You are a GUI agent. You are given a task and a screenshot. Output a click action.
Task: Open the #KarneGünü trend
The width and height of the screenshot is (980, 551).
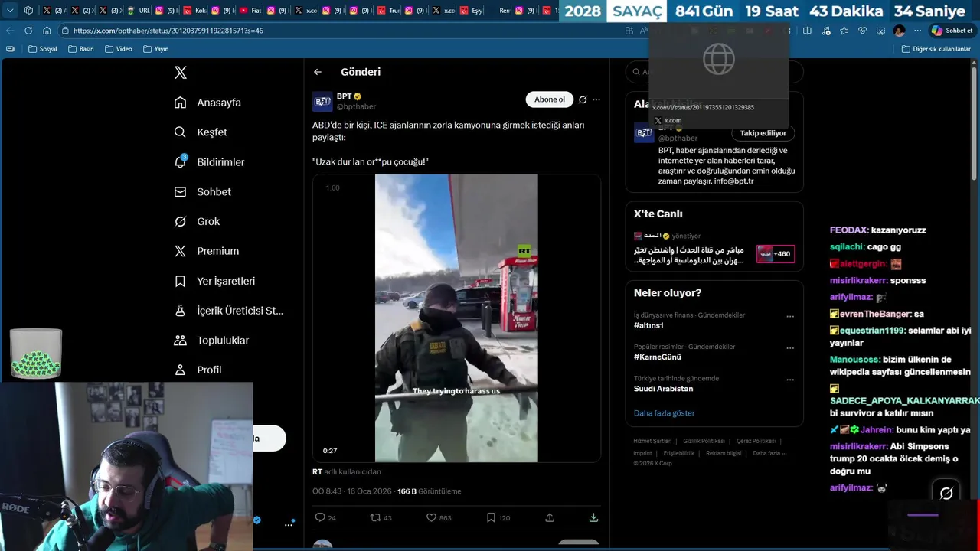pyautogui.click(x=658, y=357)
